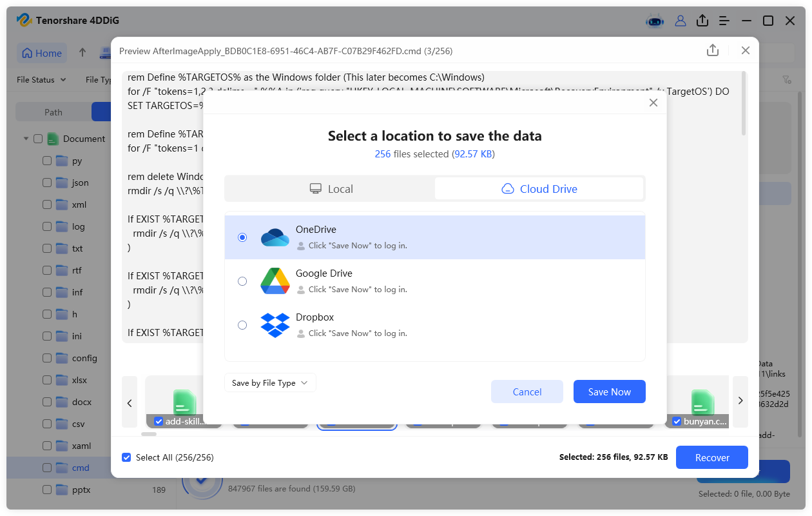Click the xlsx folder icon
812x516 pixels.
coord(62,380)
